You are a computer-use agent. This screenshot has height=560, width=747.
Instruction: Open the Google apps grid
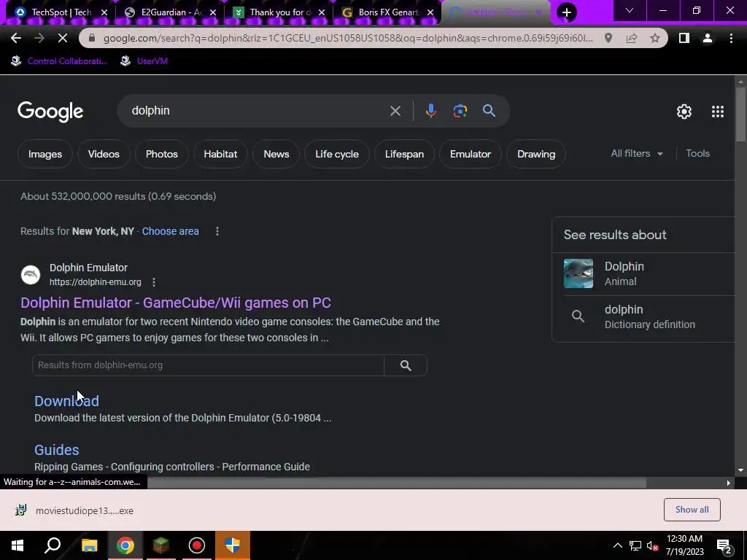(x=718, y=112)
